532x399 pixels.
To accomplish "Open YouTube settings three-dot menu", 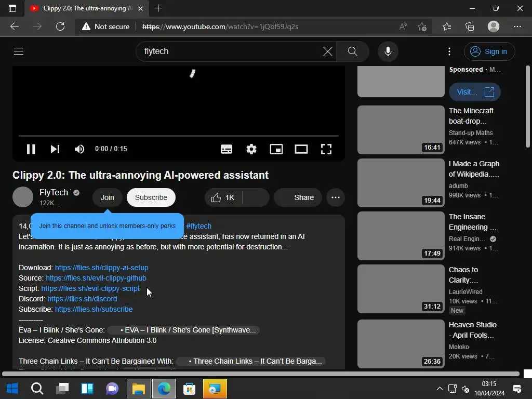I will coord(449,51).
